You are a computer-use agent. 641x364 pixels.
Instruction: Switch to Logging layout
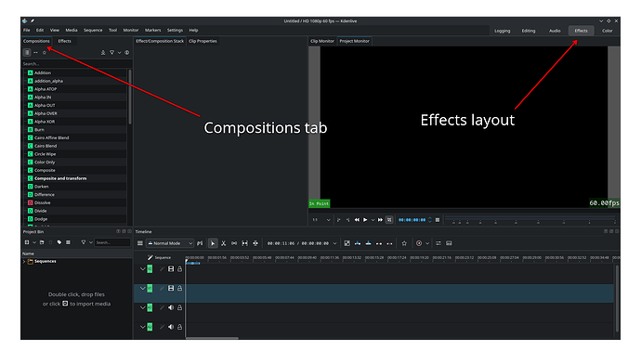[502, 31]
